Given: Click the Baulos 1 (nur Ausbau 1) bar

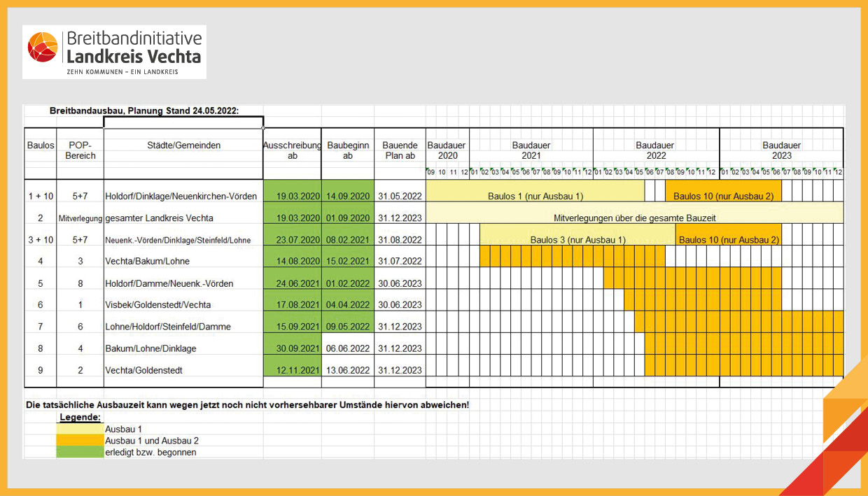Looking at the screenshot, I should click(535, 197).
